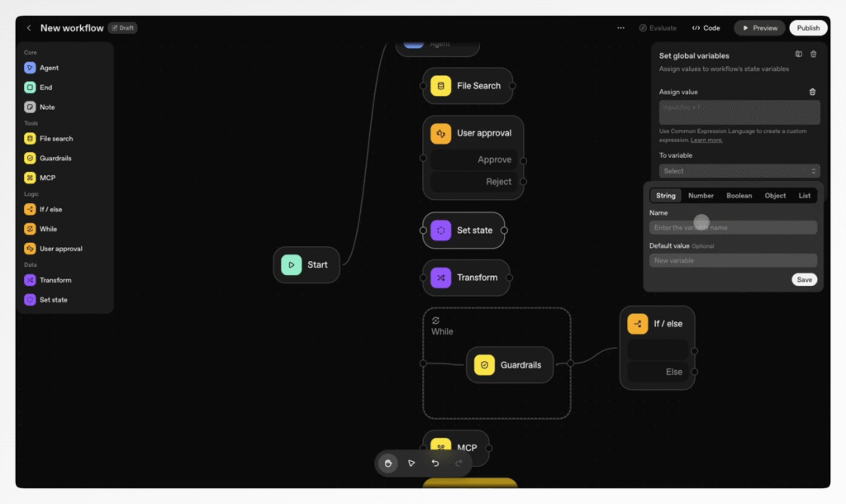The height and width of the screenshot is (504, 846).
Task: Select the pointer selection tool
Action: [x=411, y=464]
